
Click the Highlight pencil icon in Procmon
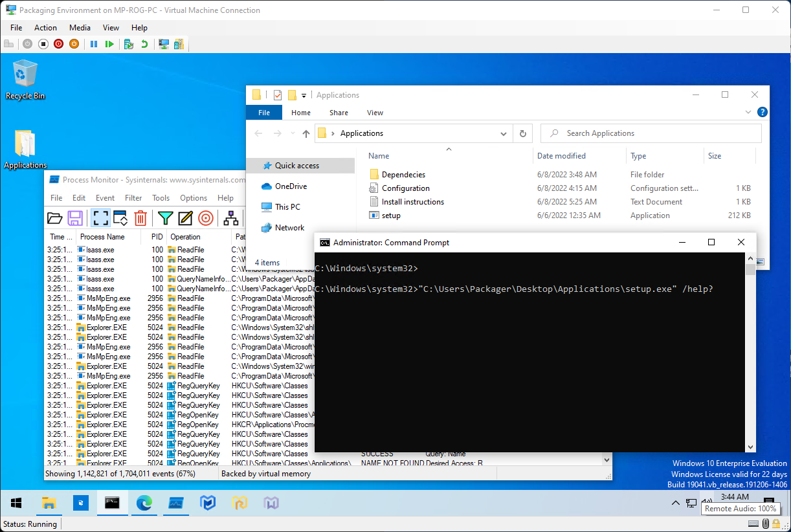(x=186, y=218)
